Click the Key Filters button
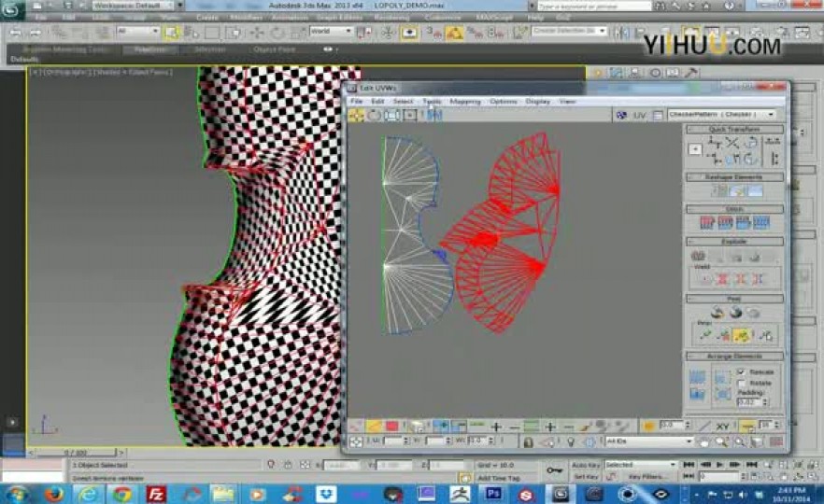Image resolution: width=824 pixels, height=504 pixels. coord(647,477)
